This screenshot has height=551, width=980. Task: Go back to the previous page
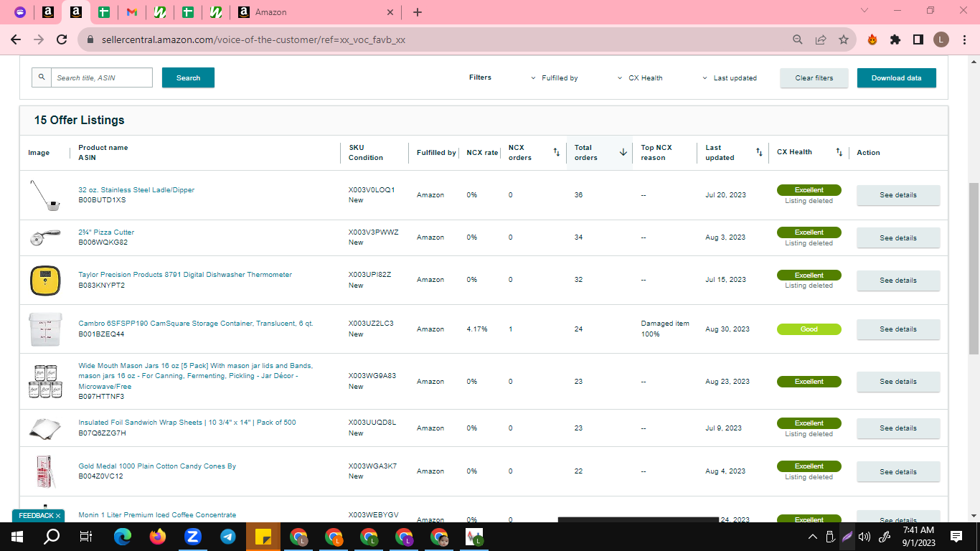[16, 39]
